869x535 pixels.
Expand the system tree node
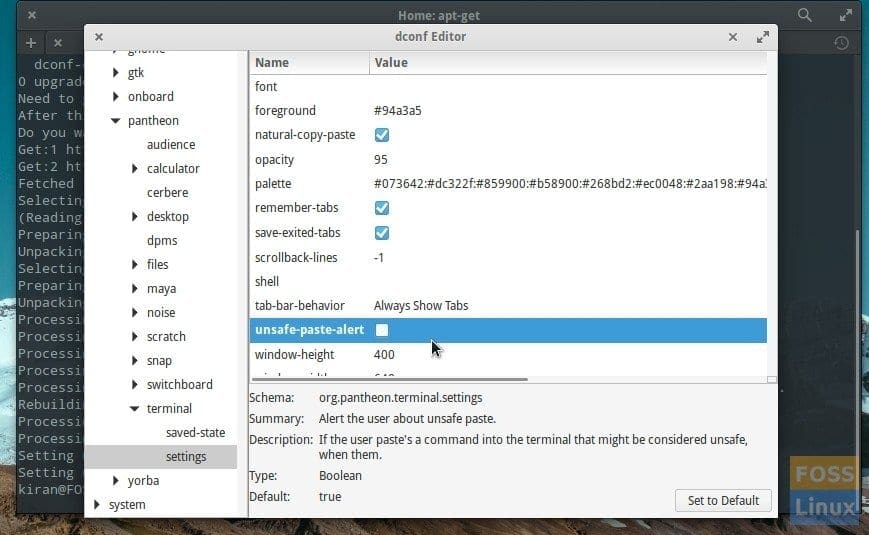point(96,505)
